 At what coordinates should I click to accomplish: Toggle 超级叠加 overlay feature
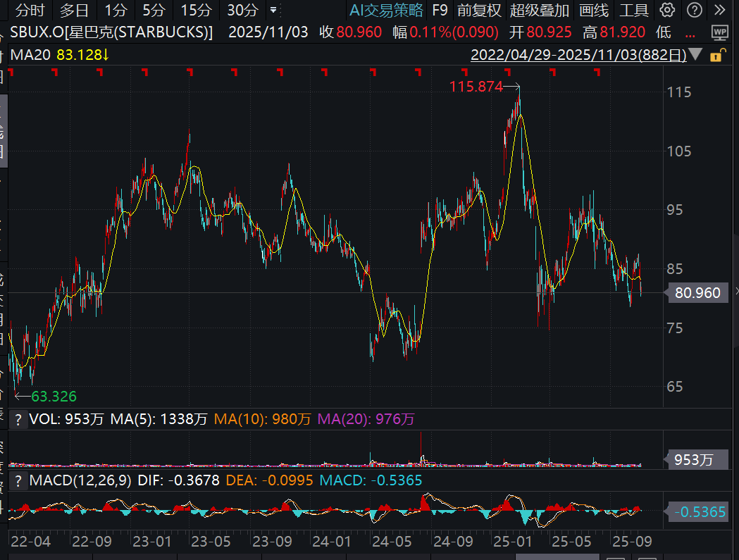(x=540, y=10)
